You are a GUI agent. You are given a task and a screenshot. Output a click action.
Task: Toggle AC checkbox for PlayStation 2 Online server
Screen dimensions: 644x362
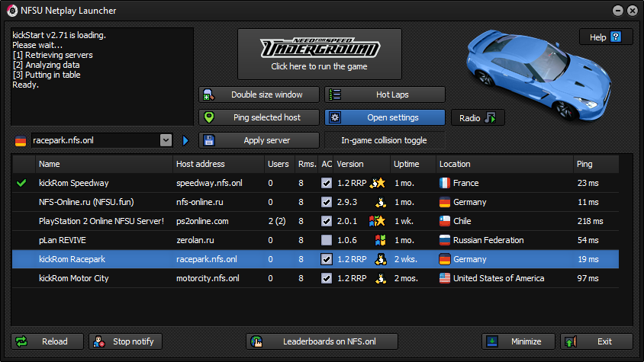click(x=327, y=221)
